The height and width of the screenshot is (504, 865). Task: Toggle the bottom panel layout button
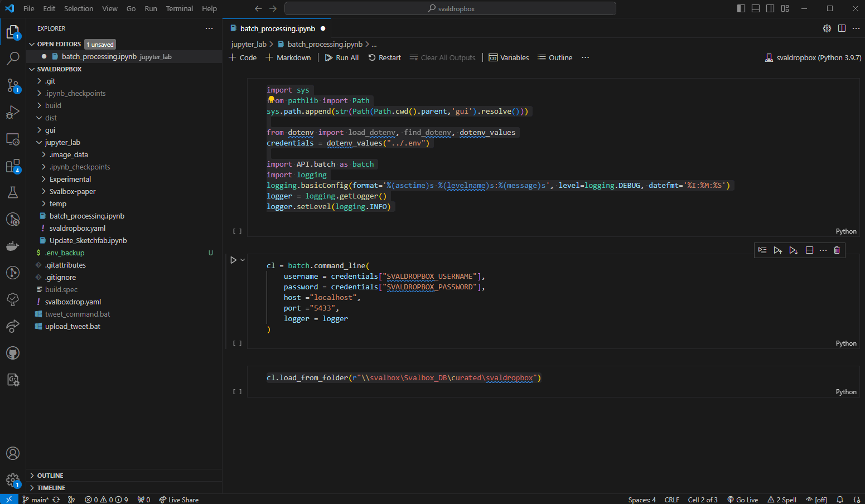756,8
